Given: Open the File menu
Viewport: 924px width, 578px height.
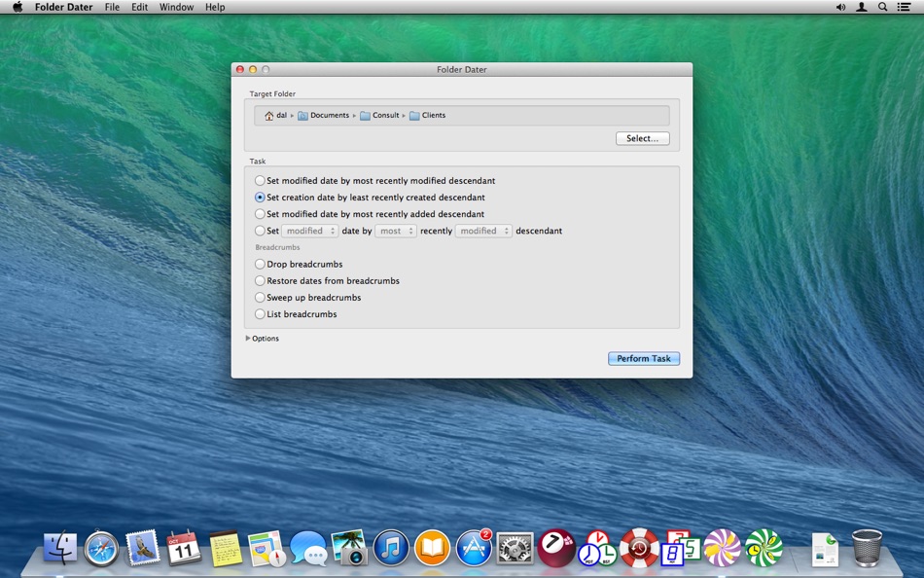Looking at the screenshot, I should [112, 7].
